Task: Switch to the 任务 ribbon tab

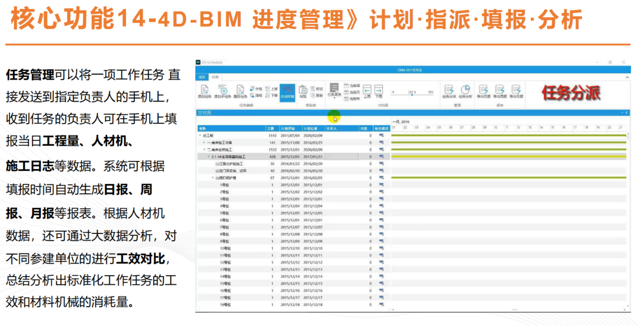Action: pos(215,77)
